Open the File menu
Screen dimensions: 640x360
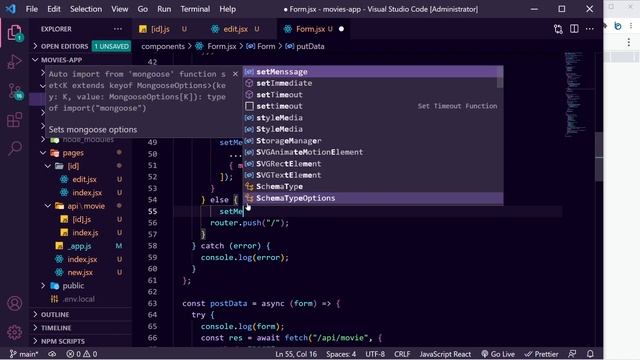coord(31,9)
